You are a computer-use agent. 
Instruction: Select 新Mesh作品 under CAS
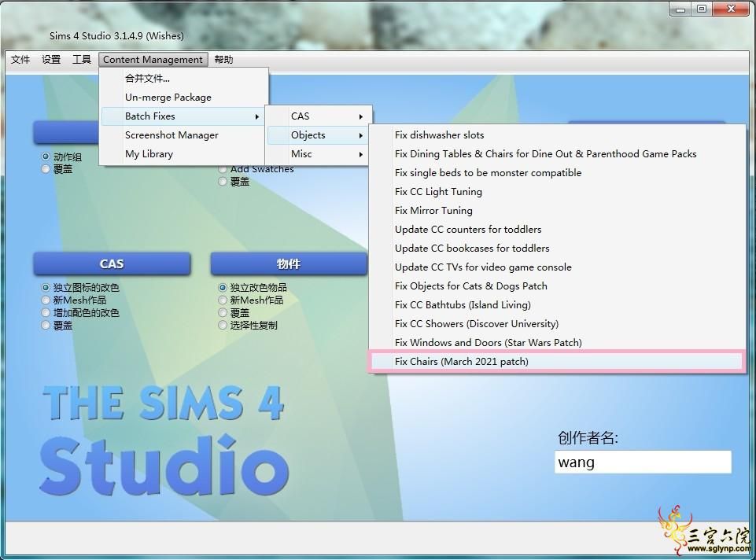[46, 300]
